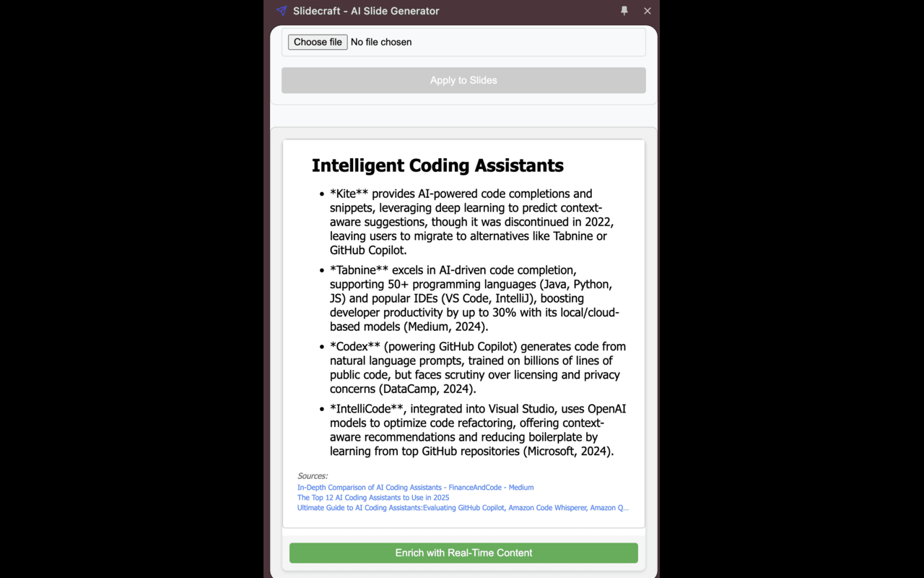Click the Slidecraft title in the header bar
Screen dimensions: 924x578
[366, 11]
